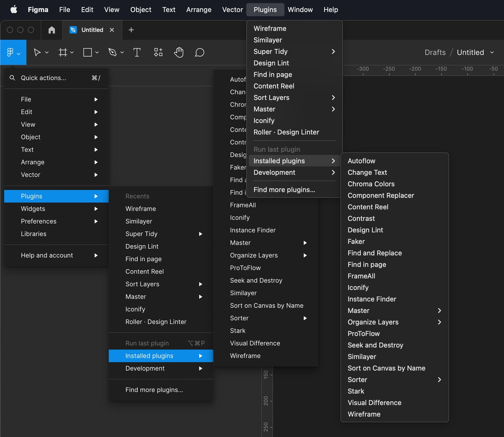
Task: Open Development in the menu bar Plugins dropdown
Action: [295, 172]
